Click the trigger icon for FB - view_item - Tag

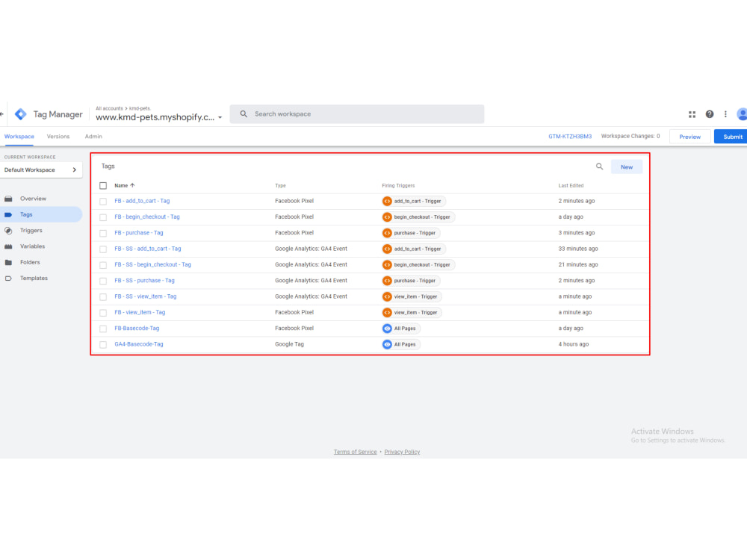[387, 313]
